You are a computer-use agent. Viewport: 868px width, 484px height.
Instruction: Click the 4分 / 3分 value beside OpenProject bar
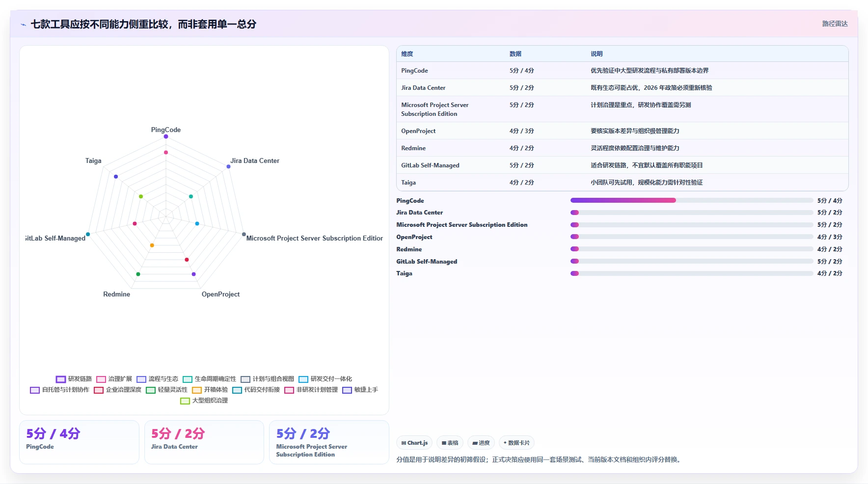pyautogui.click(x=830, y=237)
